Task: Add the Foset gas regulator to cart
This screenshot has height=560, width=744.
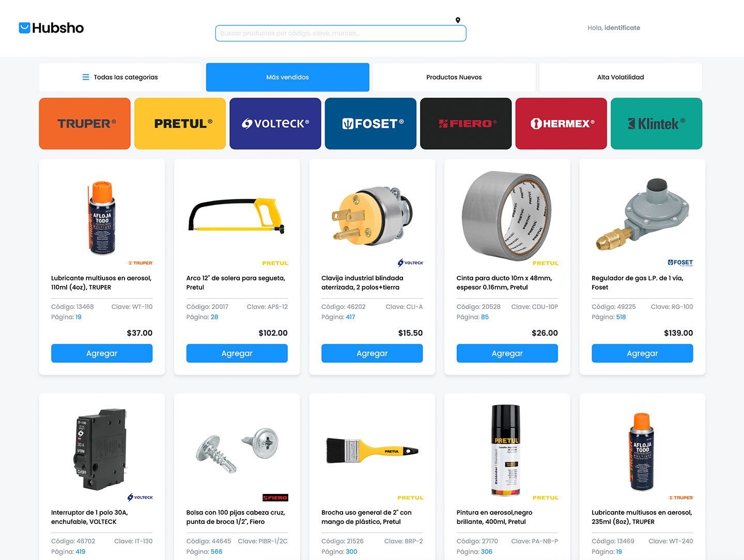Action: pyautogui.click(x=642, y=353)
